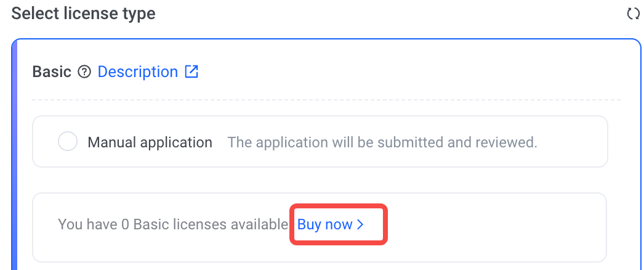This screenshot has width=644, height=270.
Task: Click blank area right of Buy now in licenses box
Action: (x=493, y=224)
